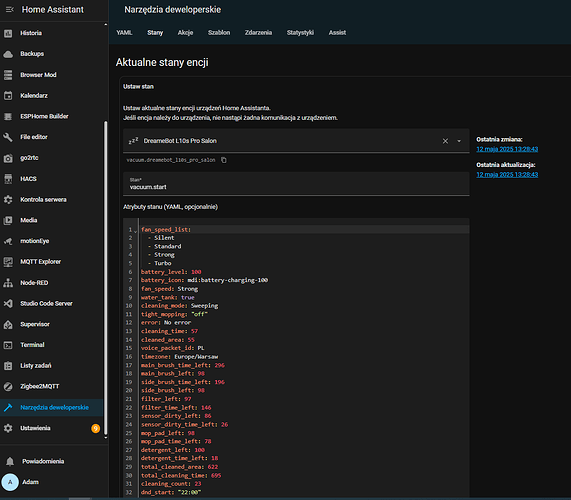Screen dimensions: 571x500
Task: Click the Studio Code Server icon
Action: tap(8, 304)
